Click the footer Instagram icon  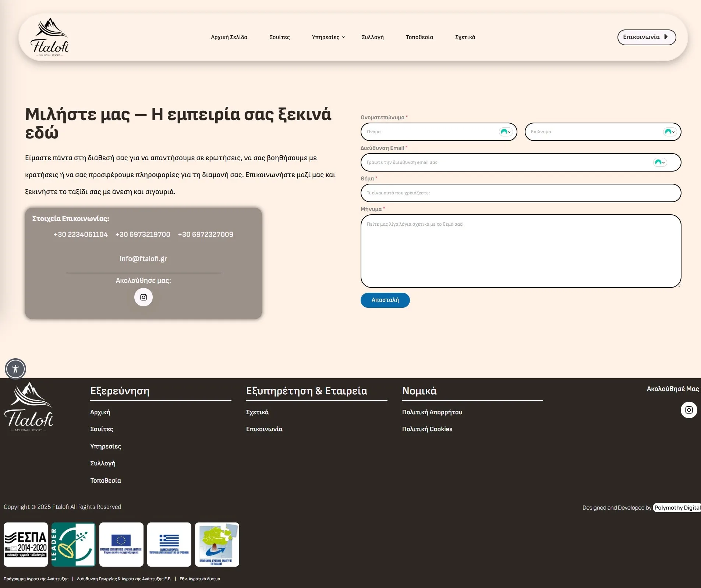(688, 410)
